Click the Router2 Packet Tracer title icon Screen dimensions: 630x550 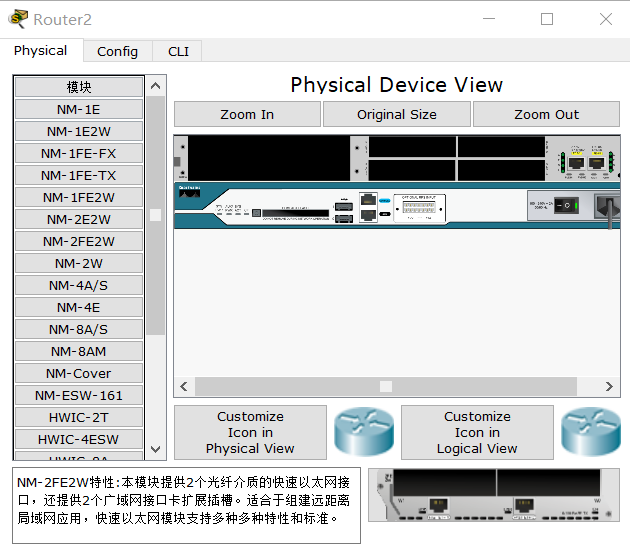click(18, 18)
